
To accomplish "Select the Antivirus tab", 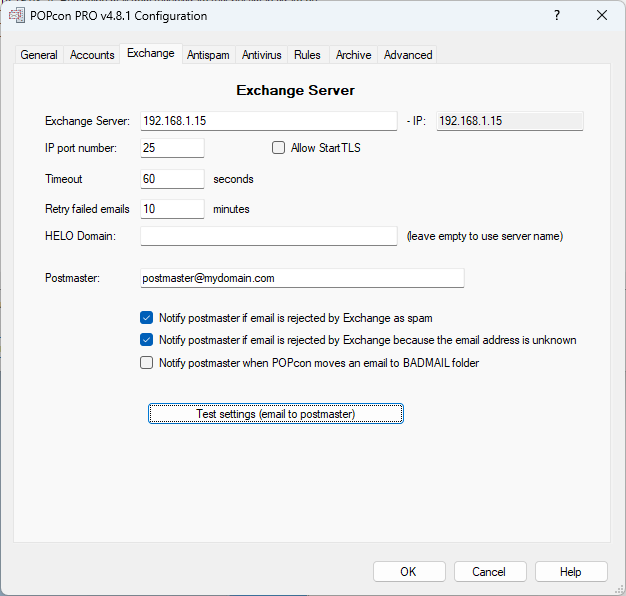I will 262,55.
